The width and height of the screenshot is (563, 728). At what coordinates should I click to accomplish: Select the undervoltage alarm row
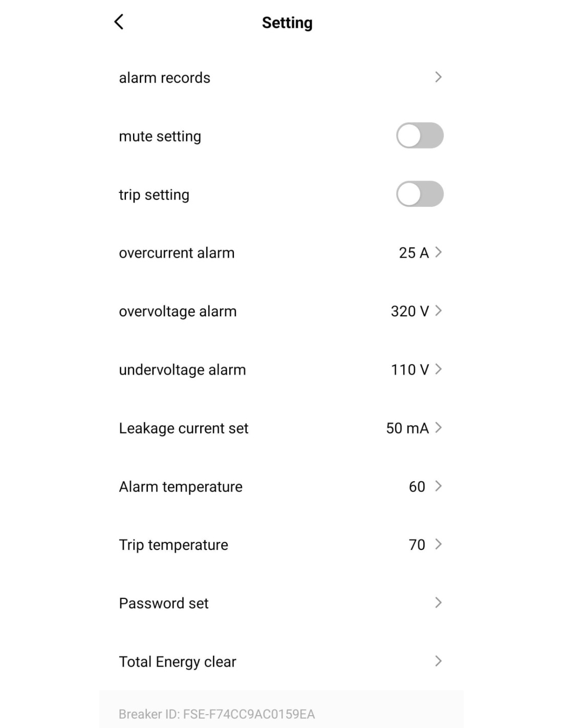point(281,370)
